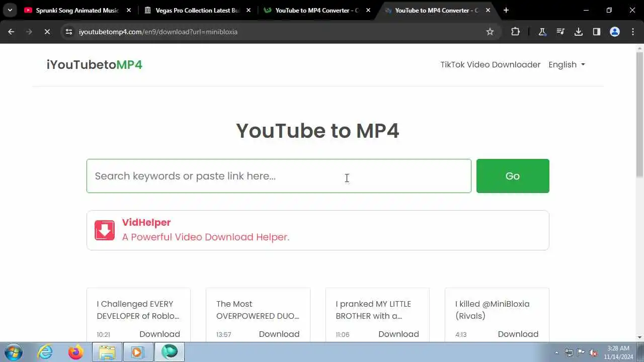The width and height of the screenshot is (644, 362).
Task: Click the 'The Most OVERPOWERED DUO' title
Action: 258,310
